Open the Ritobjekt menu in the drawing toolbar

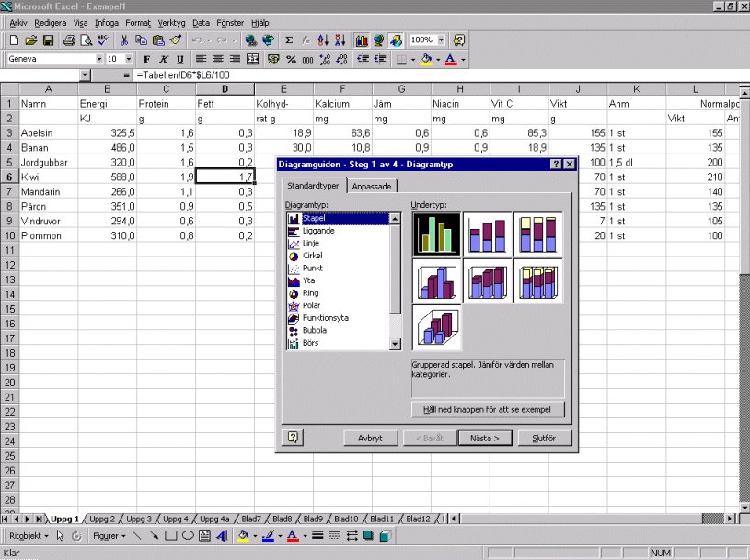coord(29,536)
